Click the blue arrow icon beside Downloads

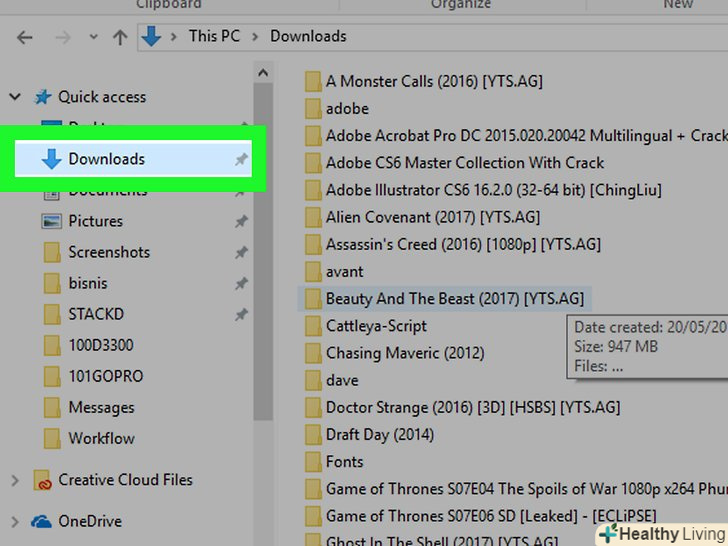tap(51, 159)
